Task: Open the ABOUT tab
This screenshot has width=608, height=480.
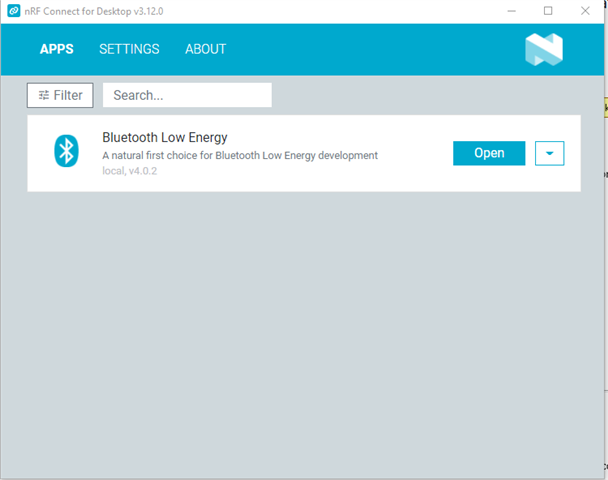Action: (x=206, y=49)
